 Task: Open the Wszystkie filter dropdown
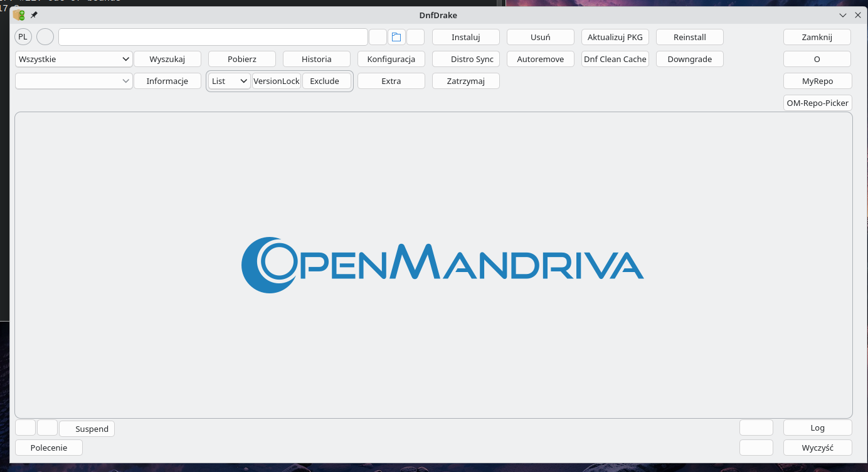point(74,59)
